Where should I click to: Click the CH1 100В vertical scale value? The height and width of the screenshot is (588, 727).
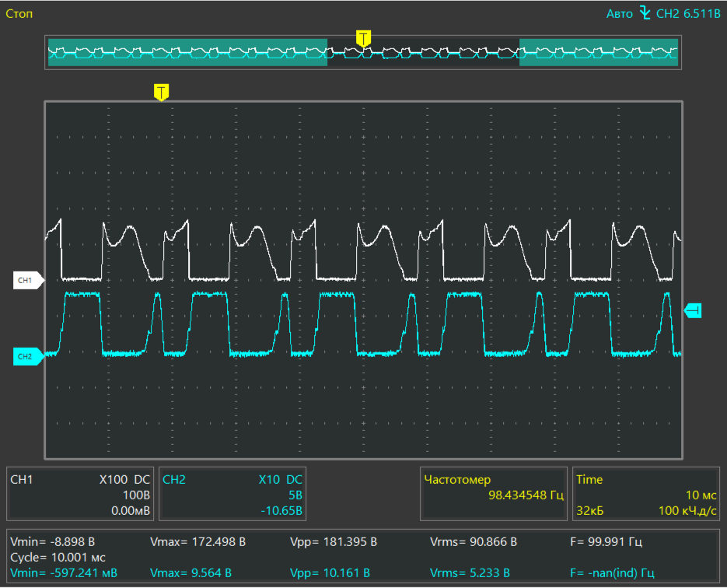point(136,495)
